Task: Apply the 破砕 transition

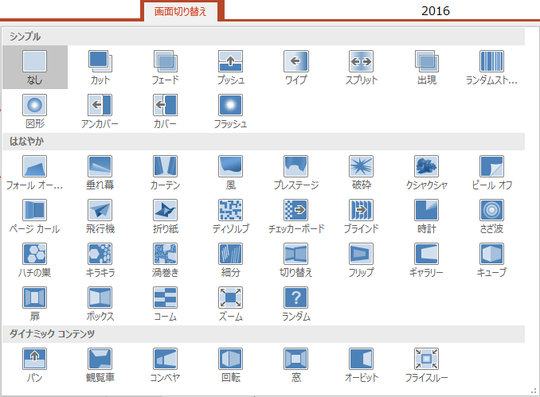Action: (x=361, y=173)
